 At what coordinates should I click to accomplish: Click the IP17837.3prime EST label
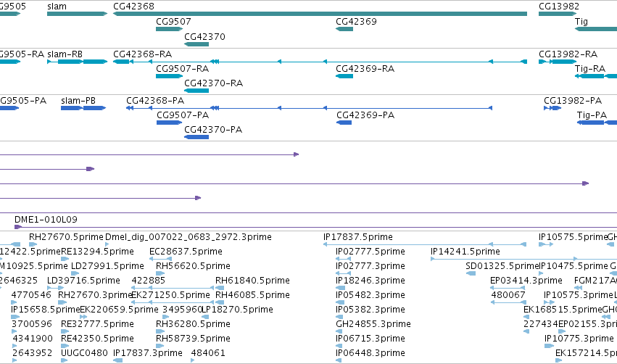click(148, 353)
